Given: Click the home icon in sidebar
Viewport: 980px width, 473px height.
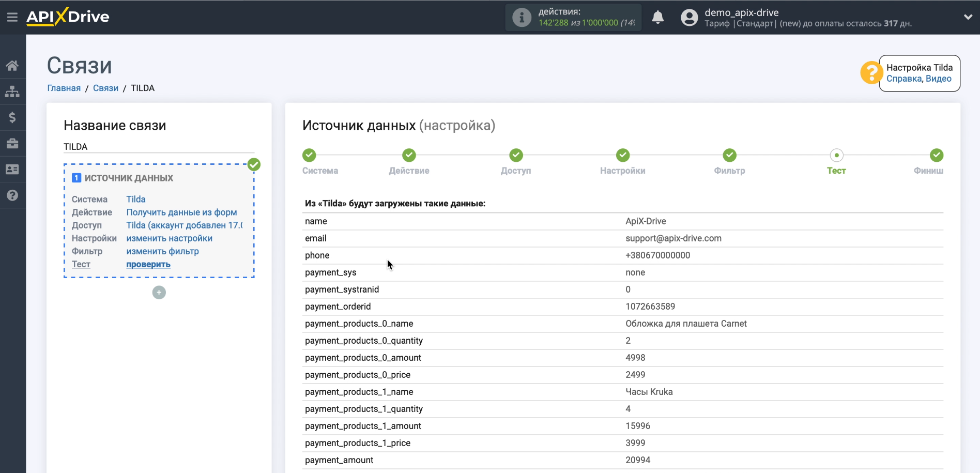Looking at the screenshot, I should click(x=12, y=66).
